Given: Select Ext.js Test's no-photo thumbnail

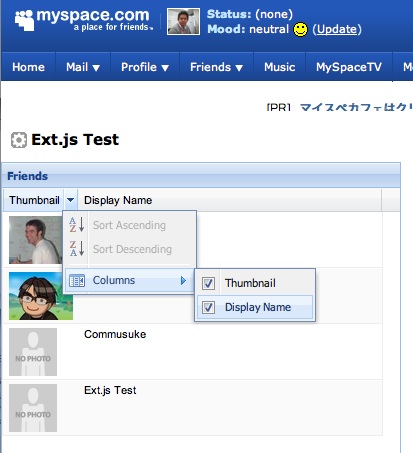Looking at the screenshot, I should point(33,408).
